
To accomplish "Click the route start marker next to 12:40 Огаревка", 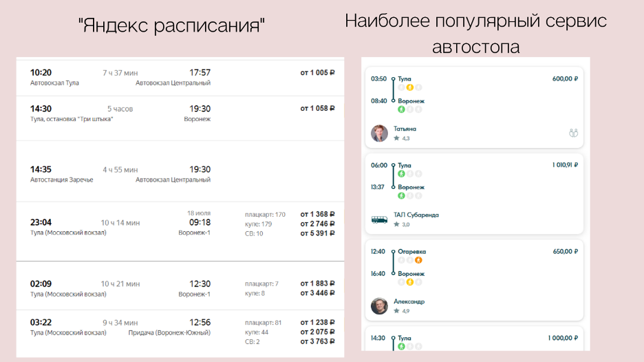I will [393, 251].
